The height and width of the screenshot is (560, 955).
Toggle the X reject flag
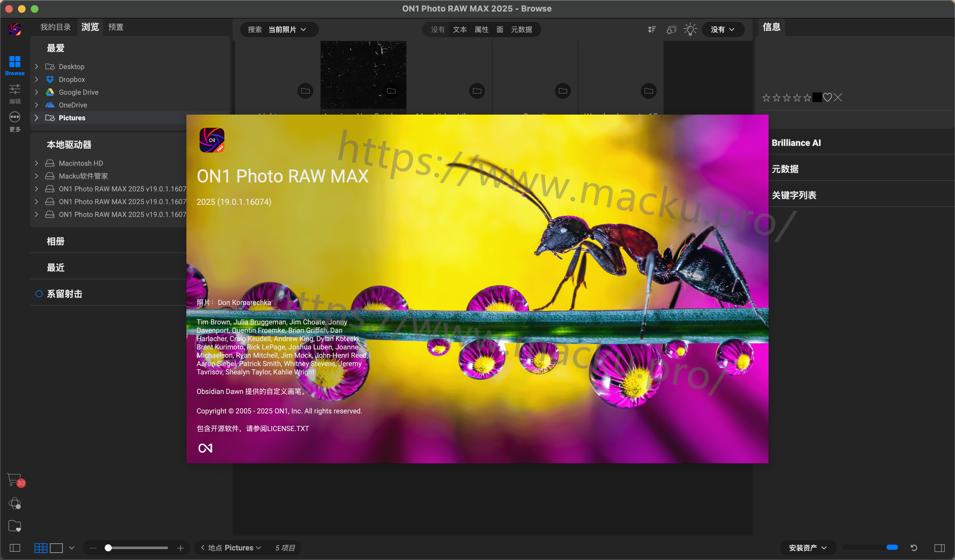click(838, 98)
